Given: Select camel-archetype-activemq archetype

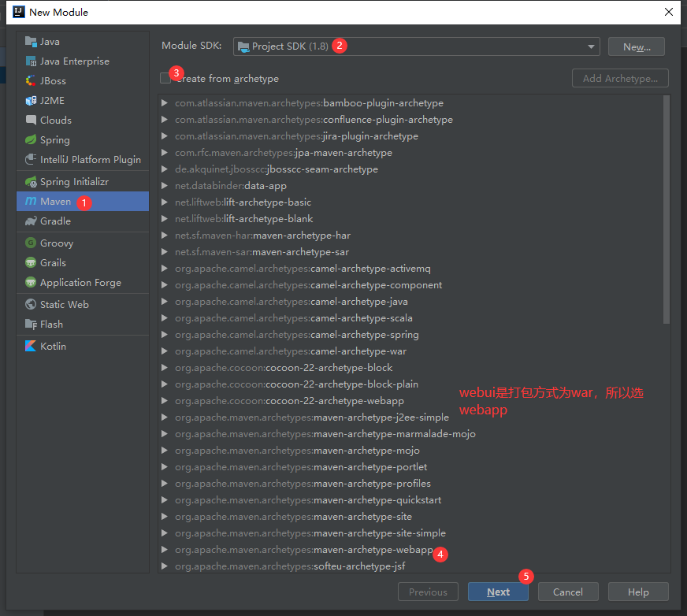Looking at the screenshot, I should [303, 269].
